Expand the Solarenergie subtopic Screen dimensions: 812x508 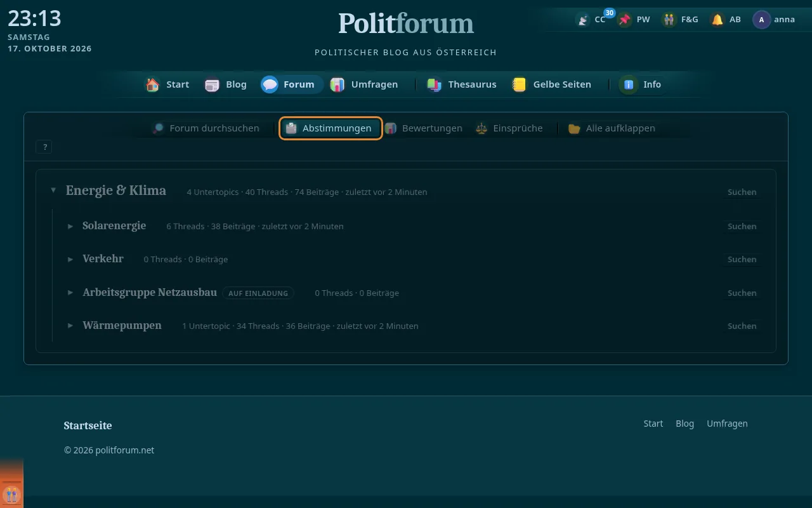[71, 226]
